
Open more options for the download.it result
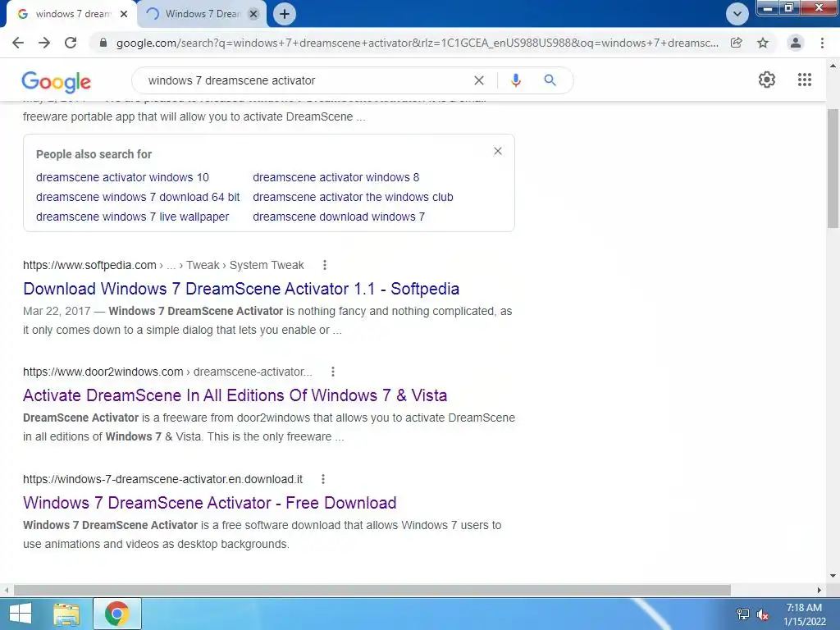tap(323, 479)
